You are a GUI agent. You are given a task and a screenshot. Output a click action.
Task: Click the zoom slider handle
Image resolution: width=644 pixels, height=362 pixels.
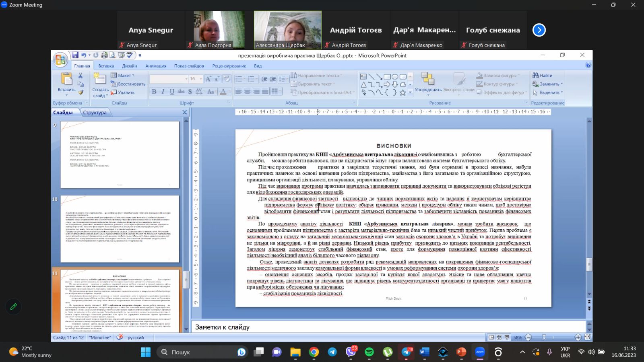544,337
